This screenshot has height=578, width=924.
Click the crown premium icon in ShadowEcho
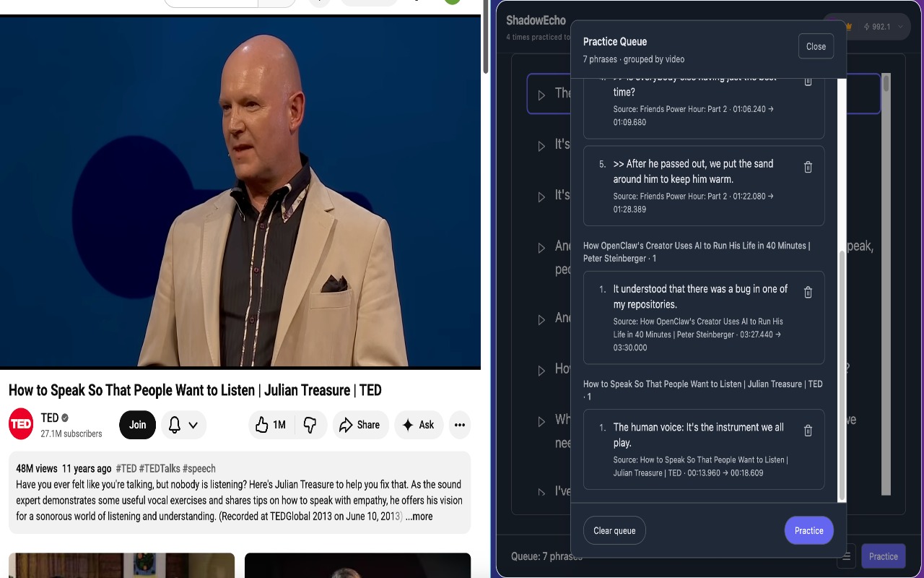848,27
